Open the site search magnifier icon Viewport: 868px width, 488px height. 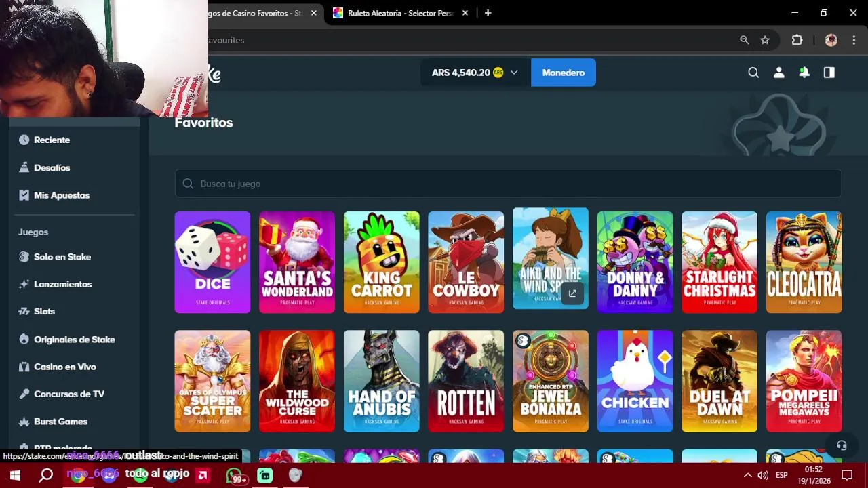click(x=753, y=73)
